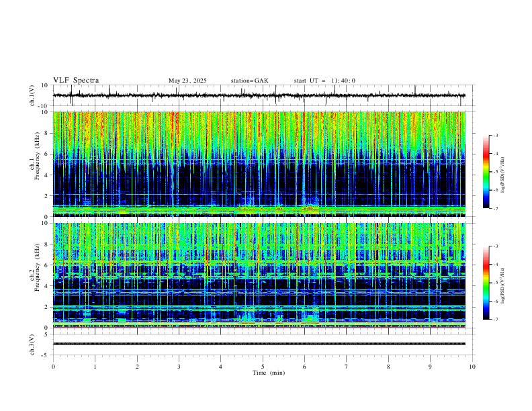
Task: Click the ch.1 colorbar log(PSD) label
Action: (502, 175)
